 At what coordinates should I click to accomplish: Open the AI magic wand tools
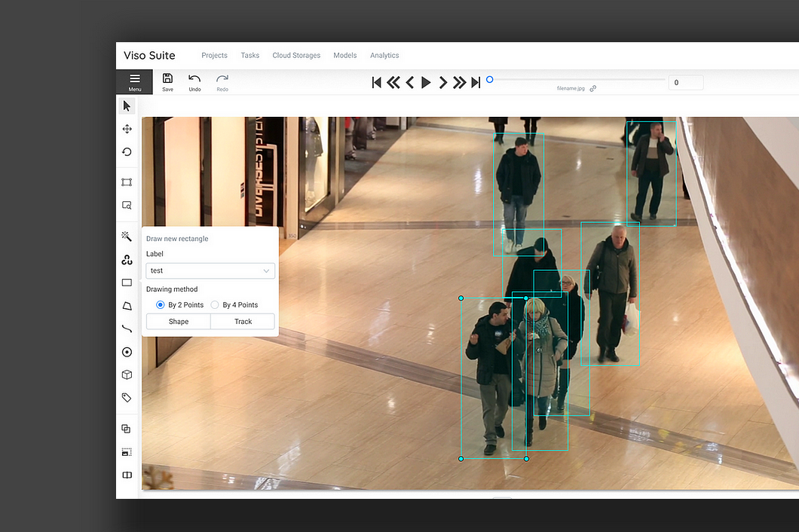click(127, 237)
